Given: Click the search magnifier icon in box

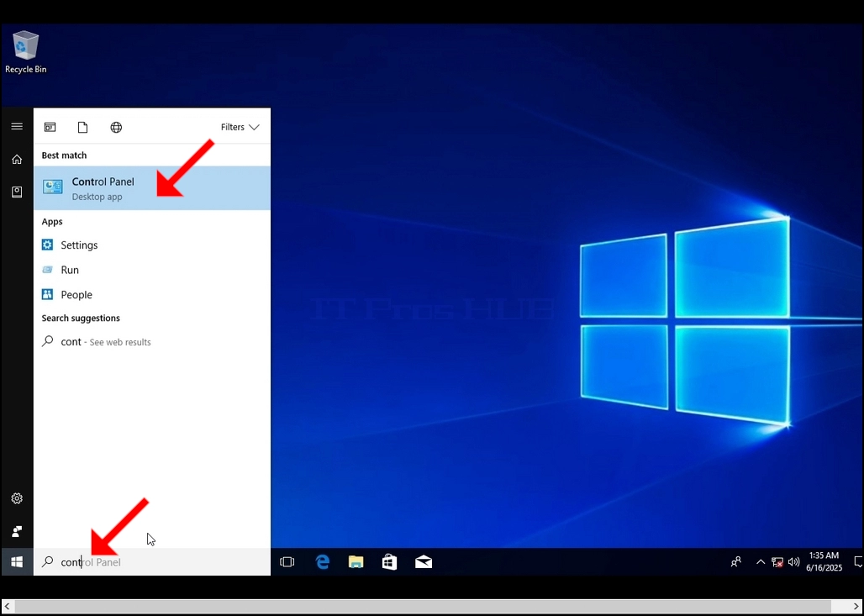Looking at the screenshot, I should (x=48, y=562).
